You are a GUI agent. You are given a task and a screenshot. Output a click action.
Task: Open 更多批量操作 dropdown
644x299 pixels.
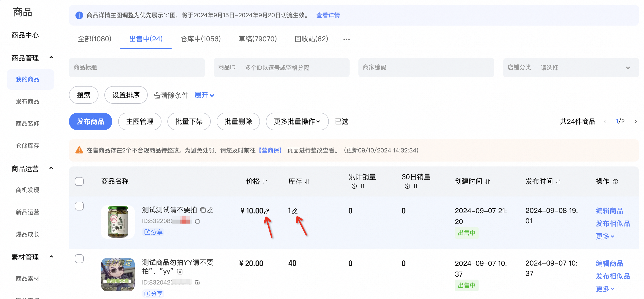pyautogui.click(x=297, y=122)
